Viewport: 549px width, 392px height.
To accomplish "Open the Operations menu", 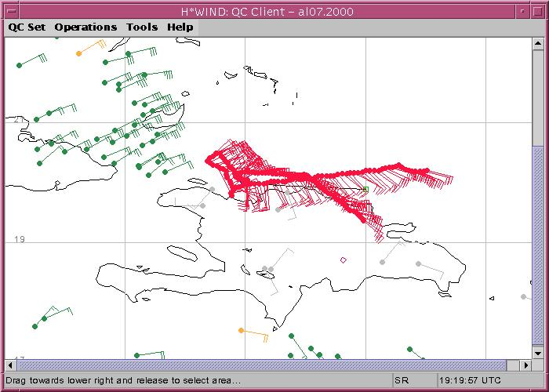I will [x=85, y=27].
